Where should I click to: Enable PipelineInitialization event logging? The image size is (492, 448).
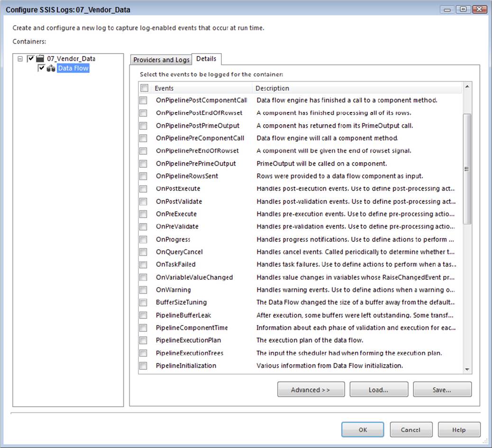[144, 366]
